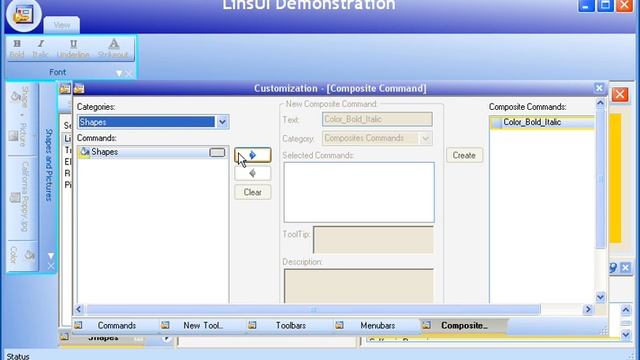This screenshot has width=640, height=360.
Task: Switch to the Toolbars tab
Action: (x=291, y=325)
